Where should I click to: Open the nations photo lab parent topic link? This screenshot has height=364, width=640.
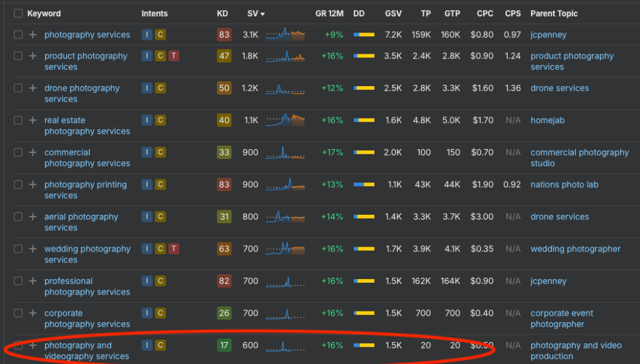(x=564, y=185)
